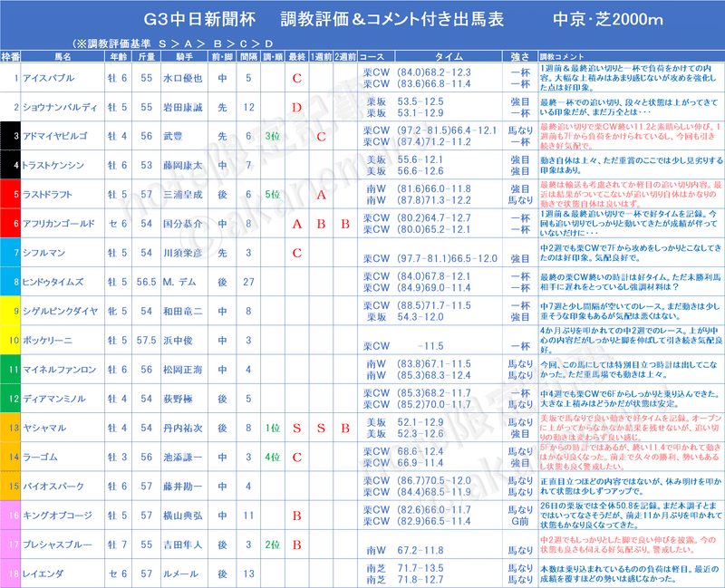The height and width of the screenshot is (588, 725).
Task: Select the red frame number 5 cell
Action: point(11,194)
